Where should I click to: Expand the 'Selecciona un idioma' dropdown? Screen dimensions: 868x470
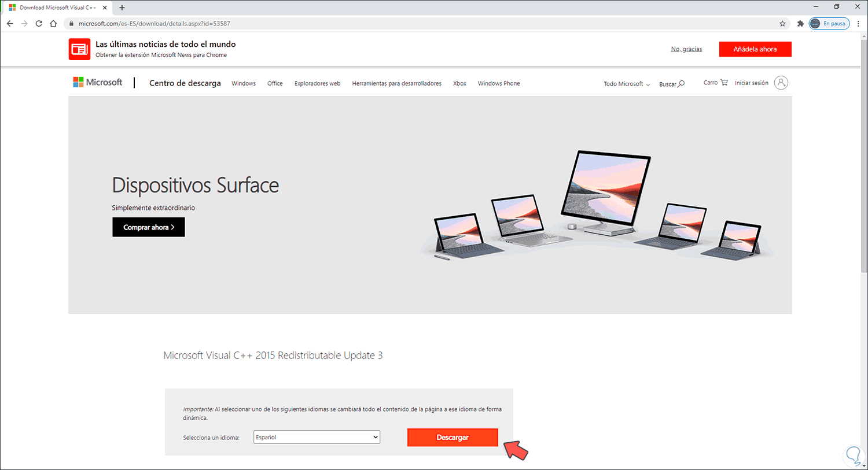point(317,437)
